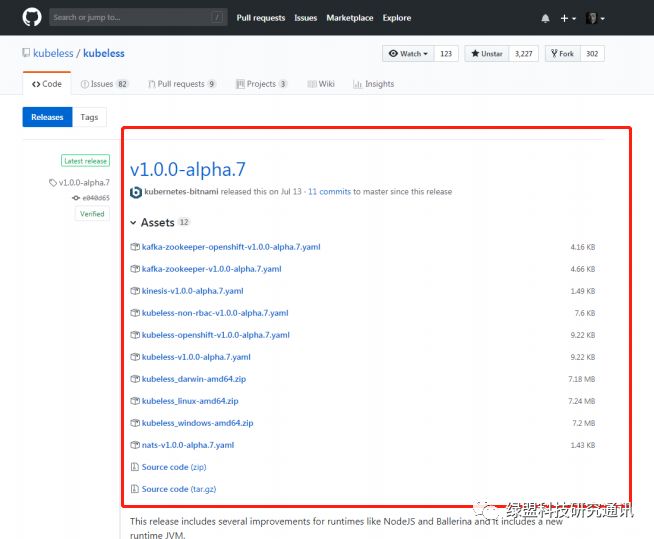Go to Issues in top navigation
This screenshot has width=654, height=539.
pyautogui.click(x=305, y=18)
